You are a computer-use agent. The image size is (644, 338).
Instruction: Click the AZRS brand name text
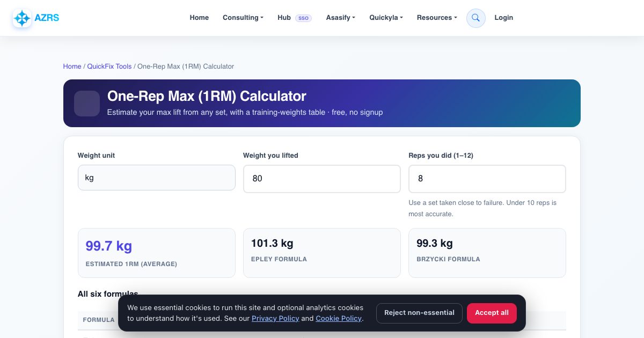point(47,18)
